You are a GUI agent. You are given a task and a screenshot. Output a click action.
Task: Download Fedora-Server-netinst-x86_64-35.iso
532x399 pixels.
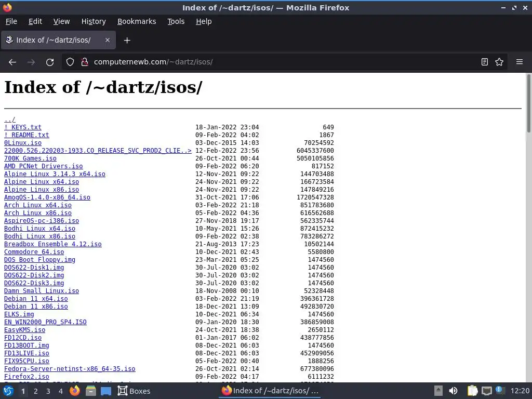(70, 369)
